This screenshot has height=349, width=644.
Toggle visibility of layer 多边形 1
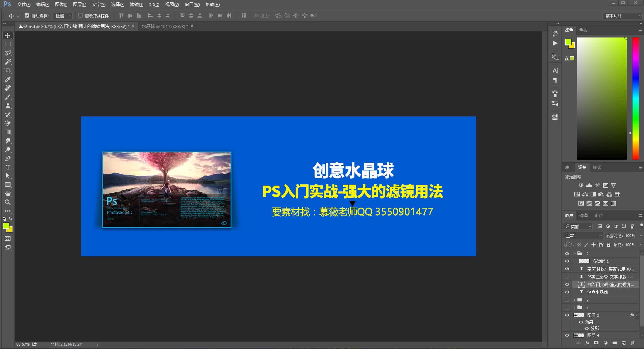point(567,261)
